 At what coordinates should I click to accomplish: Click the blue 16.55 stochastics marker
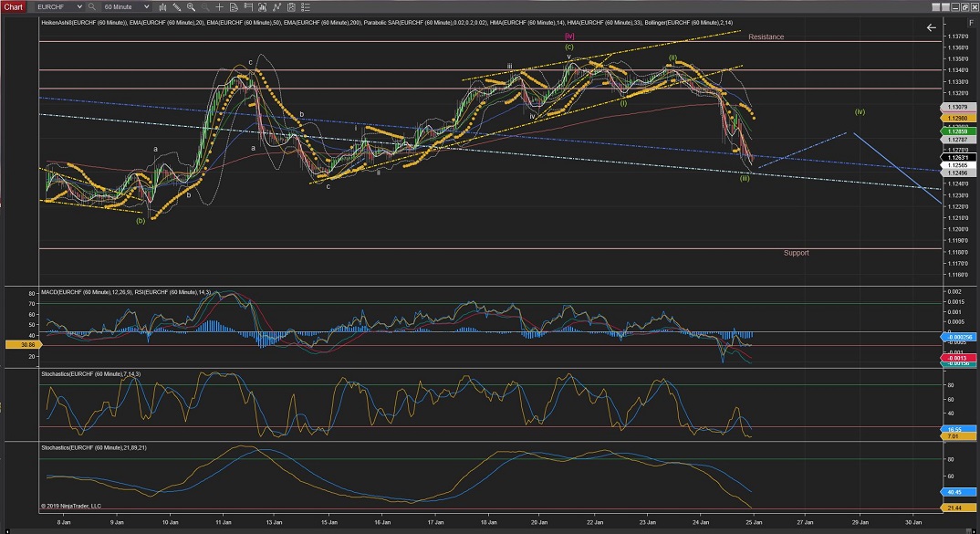pyautogui.click(x=957, y=430)
